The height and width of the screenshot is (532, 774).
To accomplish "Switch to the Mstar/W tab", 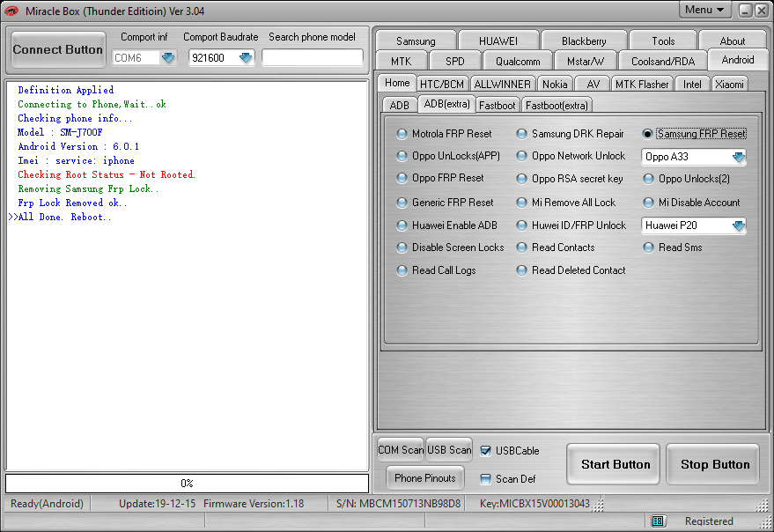I will (x=585, y=62).
